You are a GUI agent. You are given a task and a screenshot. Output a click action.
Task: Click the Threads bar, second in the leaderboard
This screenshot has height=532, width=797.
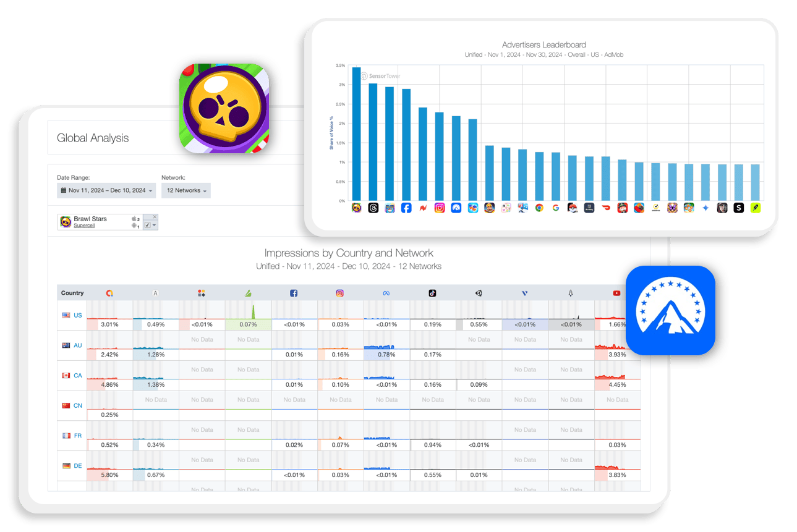coord(373,142)
